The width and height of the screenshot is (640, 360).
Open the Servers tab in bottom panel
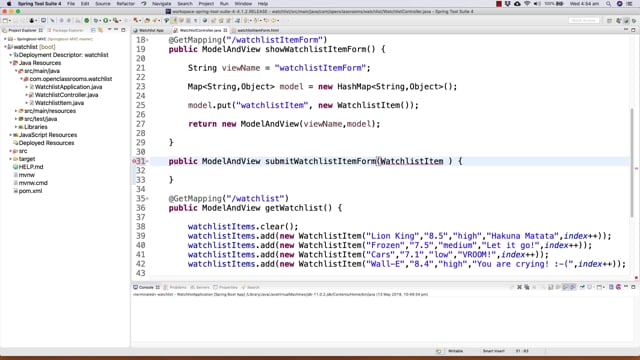click(200, 287)
